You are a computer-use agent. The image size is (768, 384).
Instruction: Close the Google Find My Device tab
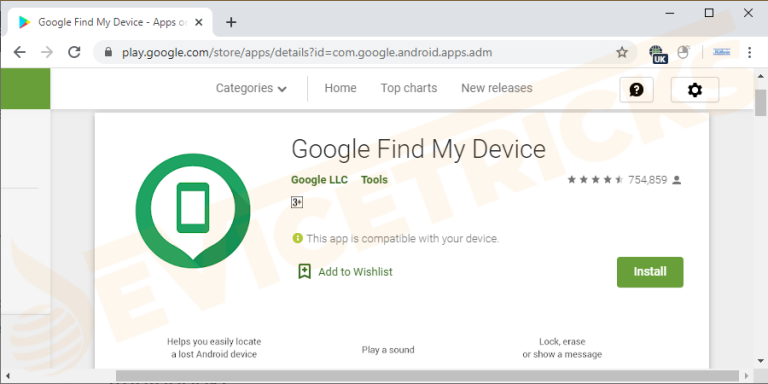(199, 23)
